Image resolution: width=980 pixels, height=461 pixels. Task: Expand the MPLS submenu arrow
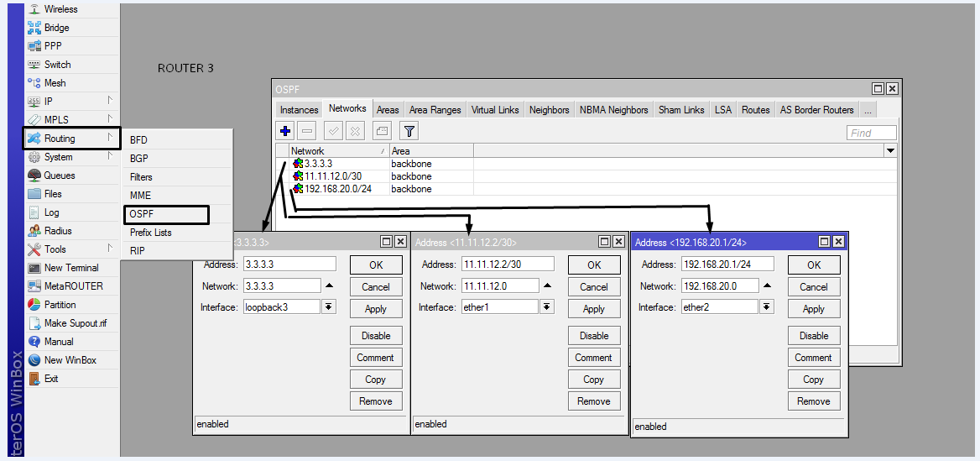point(110,119)
